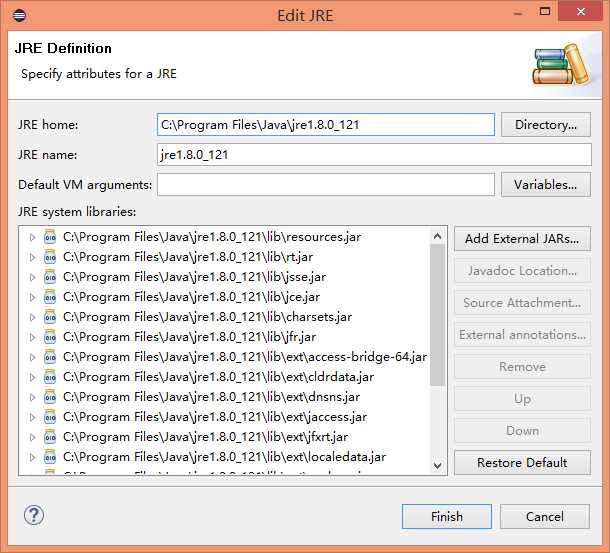The height and width of the screenshot is (553, 610).
Task: Expand the cldrdata.jar library entry
Action: pyautogui.click(x=32, y=377)
